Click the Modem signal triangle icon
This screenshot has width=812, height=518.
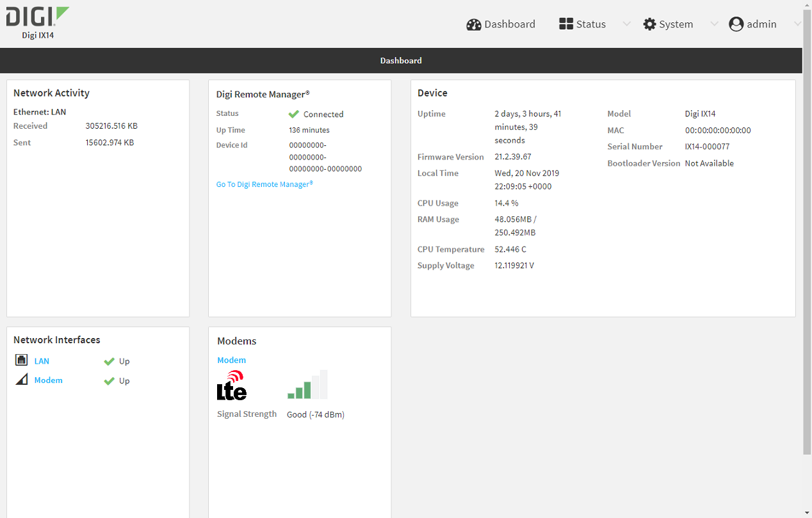pyautogui.click(x=22, y=380)
